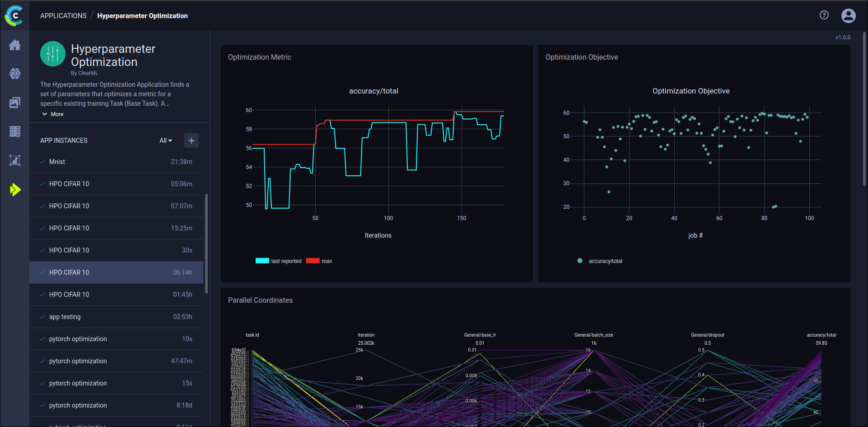Click the Mnist status checkmark icon
Viewport: 868px width, 427px height.
point(42,162)
